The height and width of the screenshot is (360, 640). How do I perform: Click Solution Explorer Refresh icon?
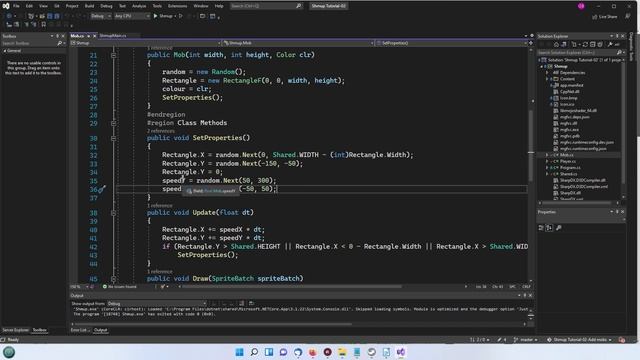(585, 44)
